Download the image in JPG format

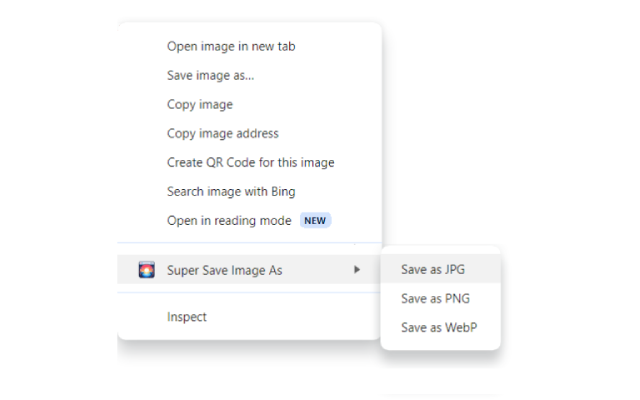(x=433, y=269)
